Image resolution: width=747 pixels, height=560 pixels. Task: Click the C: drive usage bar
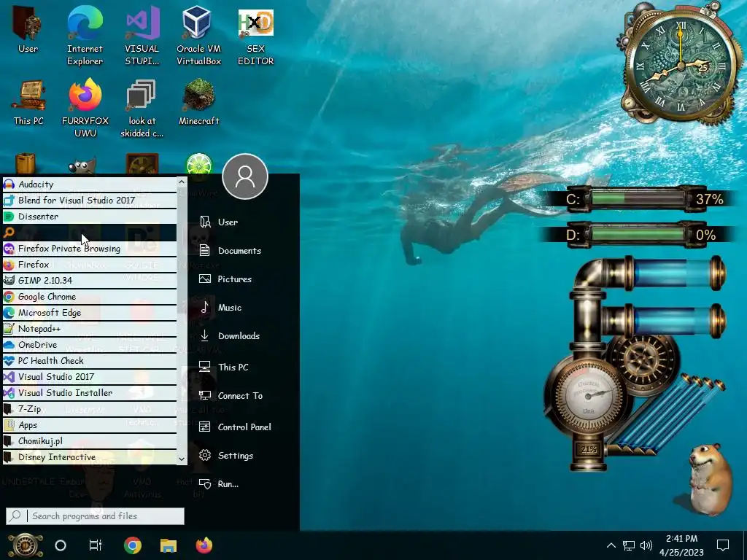click(x=638, y=198)
